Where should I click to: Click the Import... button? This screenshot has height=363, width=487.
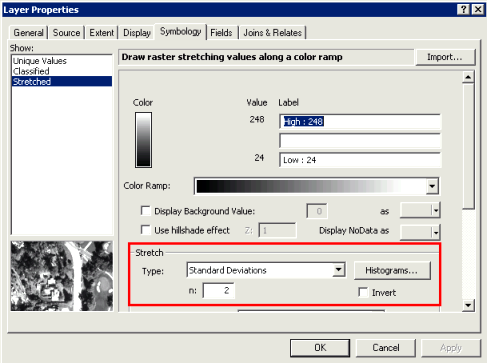(445, 57)
